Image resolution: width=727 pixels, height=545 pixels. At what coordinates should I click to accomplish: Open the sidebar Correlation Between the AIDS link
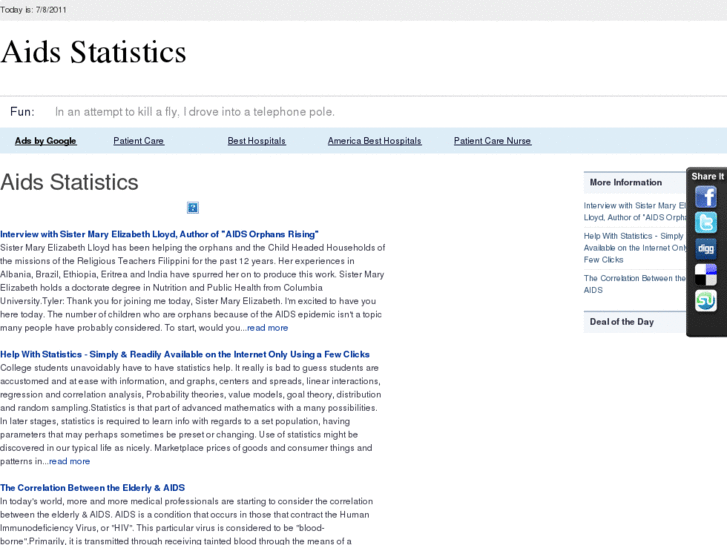coord(634,284)
